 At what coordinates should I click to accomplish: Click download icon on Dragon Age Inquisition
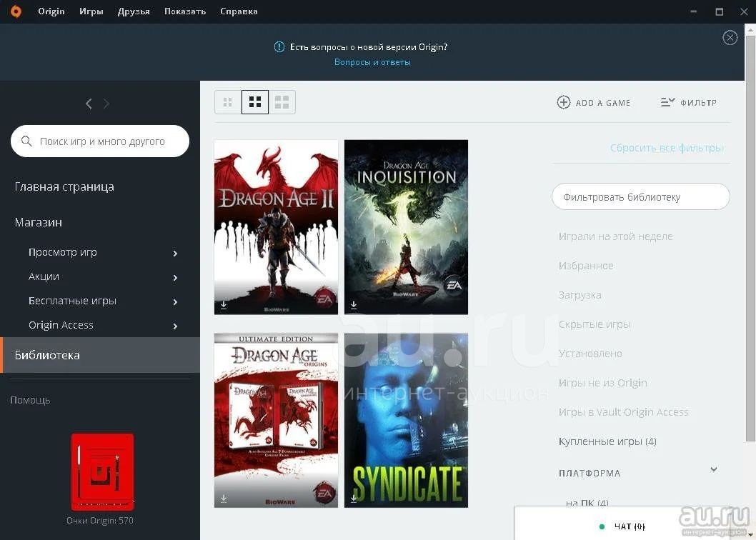[354, 305]
